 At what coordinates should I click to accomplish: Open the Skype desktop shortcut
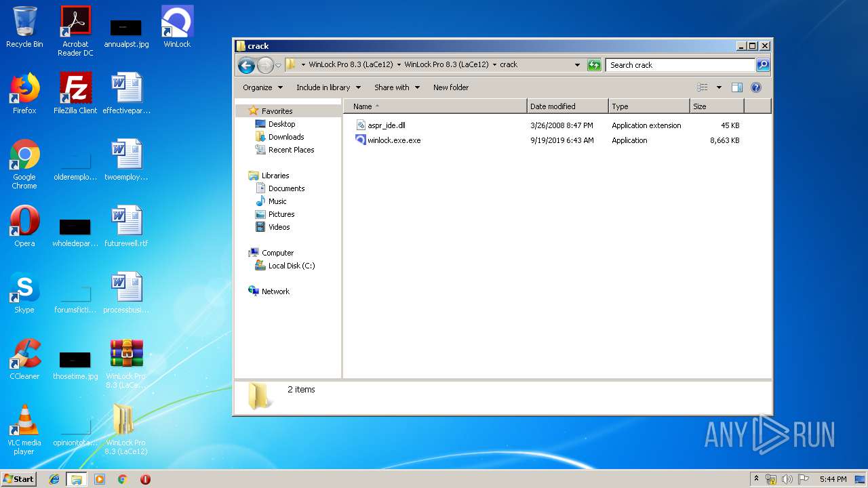tap(24, 293)
